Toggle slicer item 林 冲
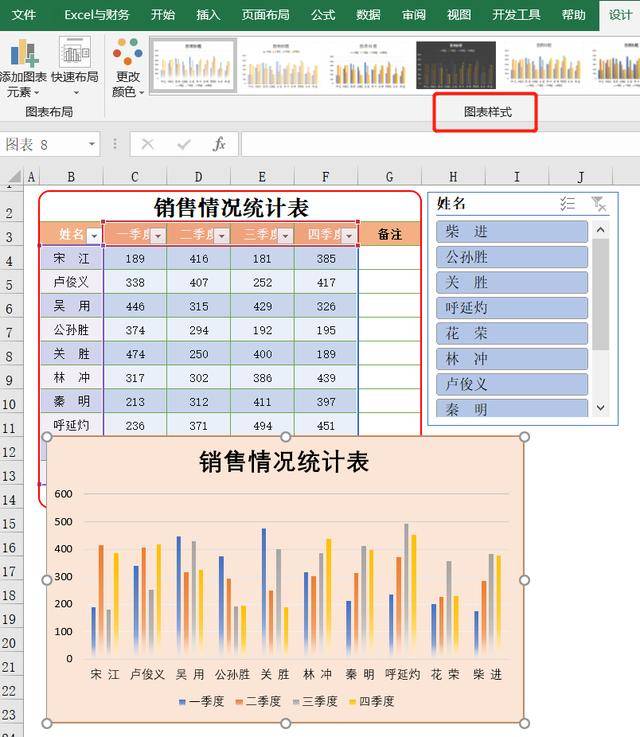640x737 pixels. 512,359
